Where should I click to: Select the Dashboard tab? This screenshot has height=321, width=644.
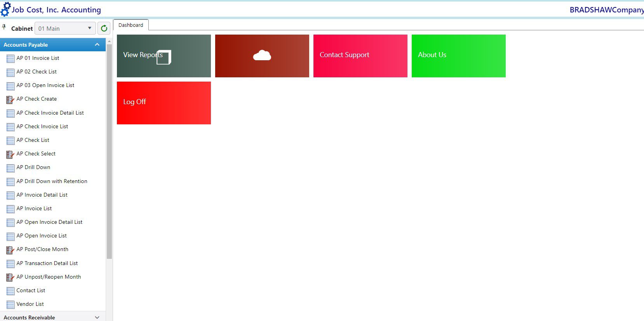pyautogui.click(x=131, y=25)
